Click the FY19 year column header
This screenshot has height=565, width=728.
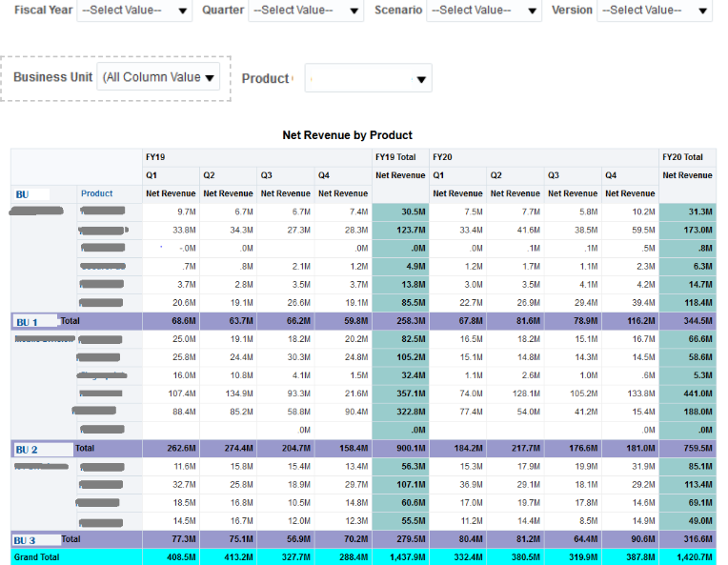(x=157, y=157)
